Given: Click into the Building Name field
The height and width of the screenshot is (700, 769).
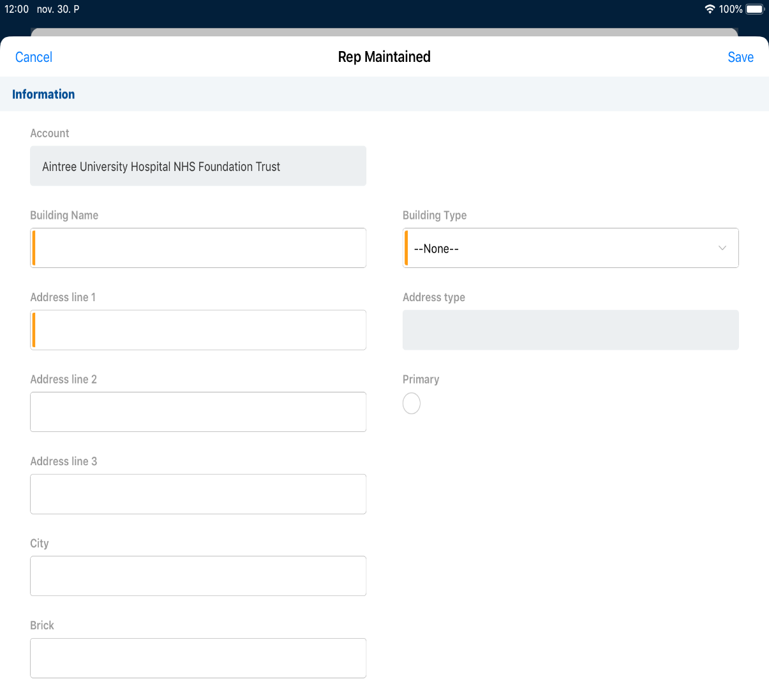Looking at the screenshot, I should coord(198,248).
